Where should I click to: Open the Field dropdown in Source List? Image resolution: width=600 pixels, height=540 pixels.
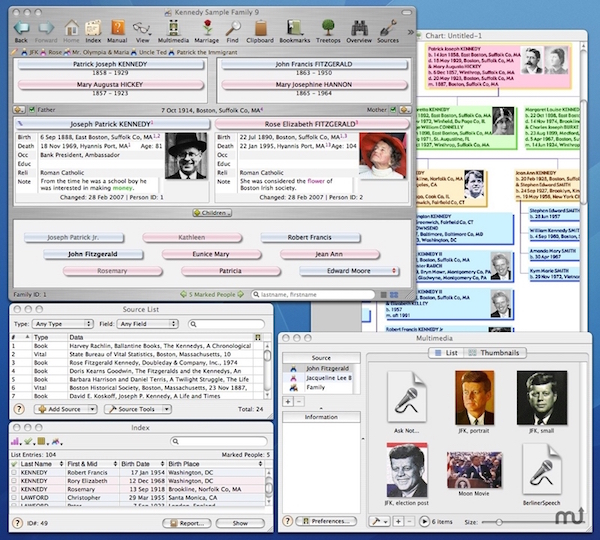pyautogui.click(x=148, y=323)
